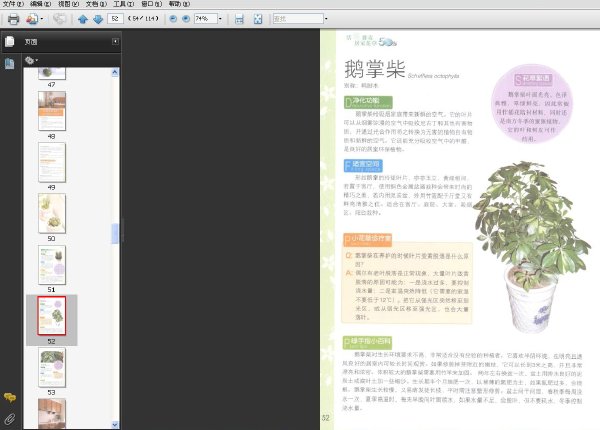Image resolution: width=600 pixels, height=430 pixels.
Task: Click the Find search text field
Action: click(298, 18)
